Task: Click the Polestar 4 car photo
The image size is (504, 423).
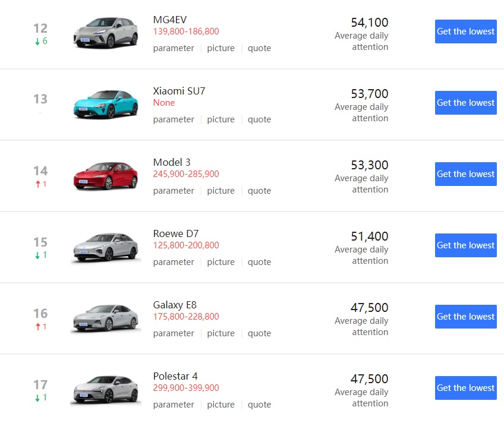Action: (x=105, y=389)
